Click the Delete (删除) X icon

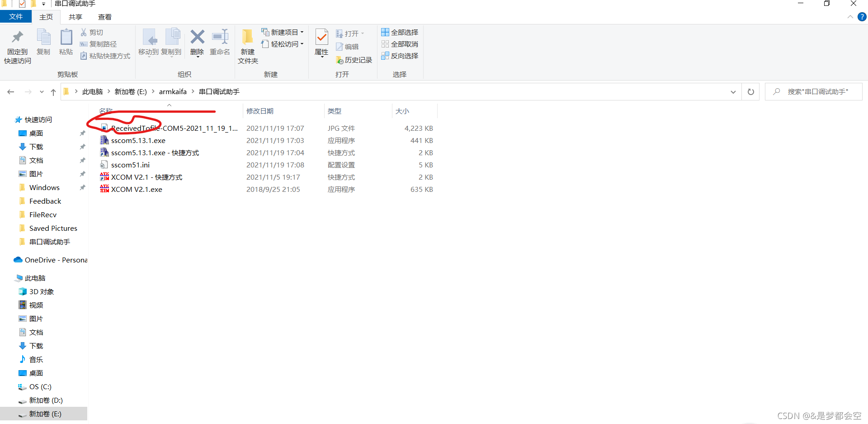pyautogui.click(x=197, y=37)
